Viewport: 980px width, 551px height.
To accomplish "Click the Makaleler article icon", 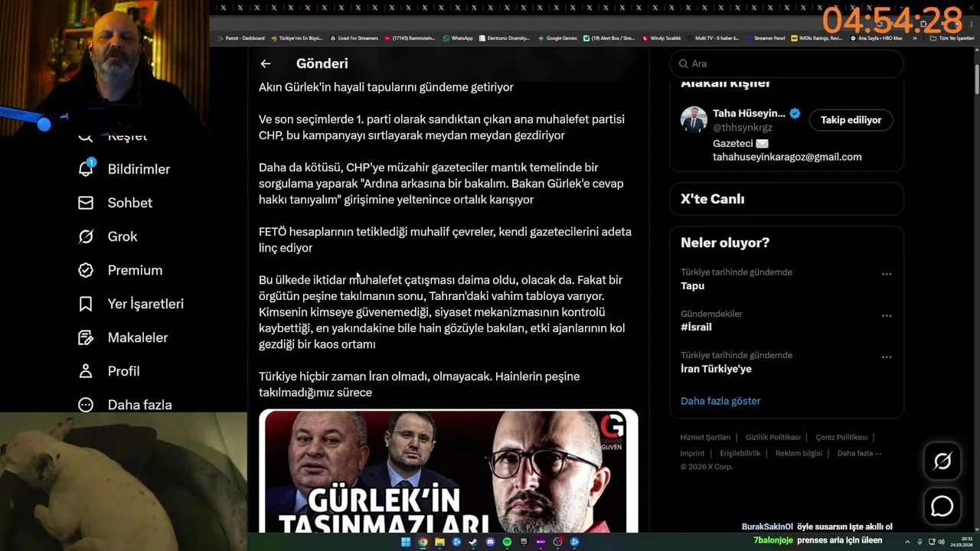I will [x=86, y=337].
